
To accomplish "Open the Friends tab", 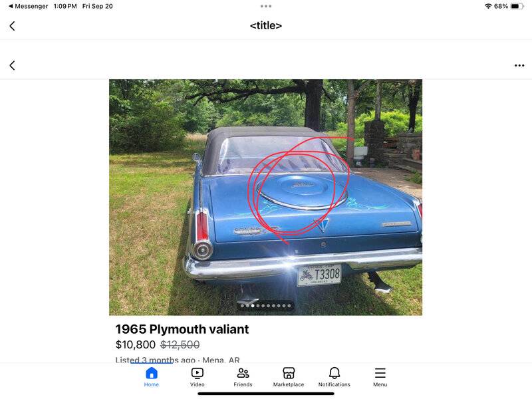I will tap(243, 377).
